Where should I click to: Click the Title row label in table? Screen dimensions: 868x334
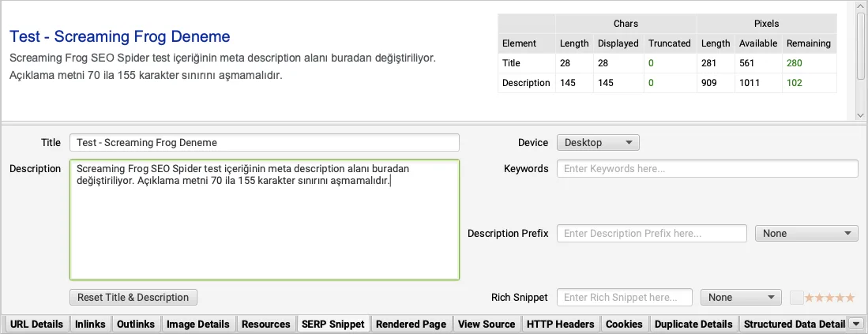[x=511, y=63]
